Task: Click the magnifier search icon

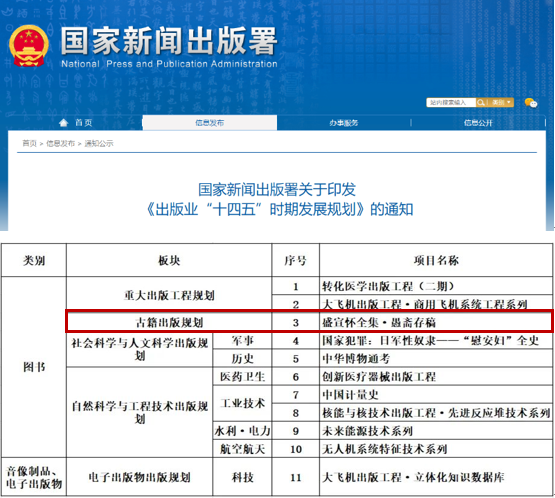Action: pyautogui.click(x=481, y=102)
